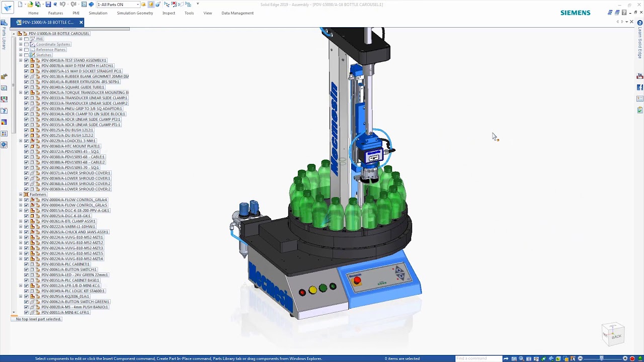
Task: Click the New document icon
Action: [20, 5]
